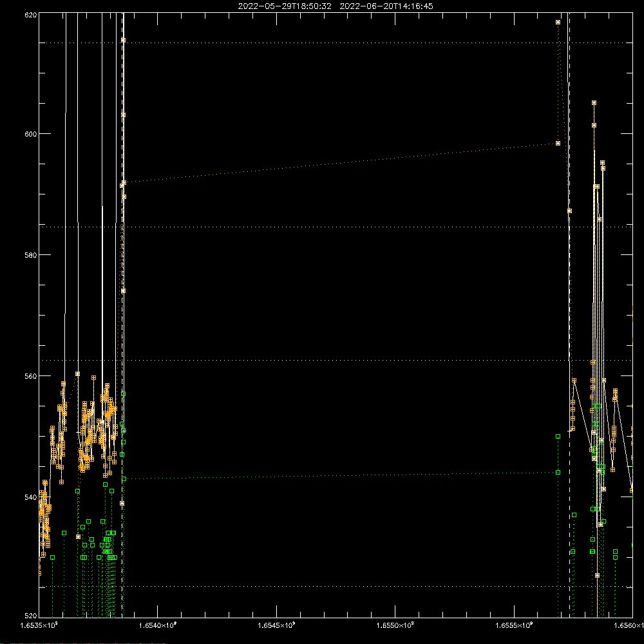Click the end timestamp 2022-06-20T14:16:45
Viewport: 644px width, 644px height.
[x=386, y=6]
